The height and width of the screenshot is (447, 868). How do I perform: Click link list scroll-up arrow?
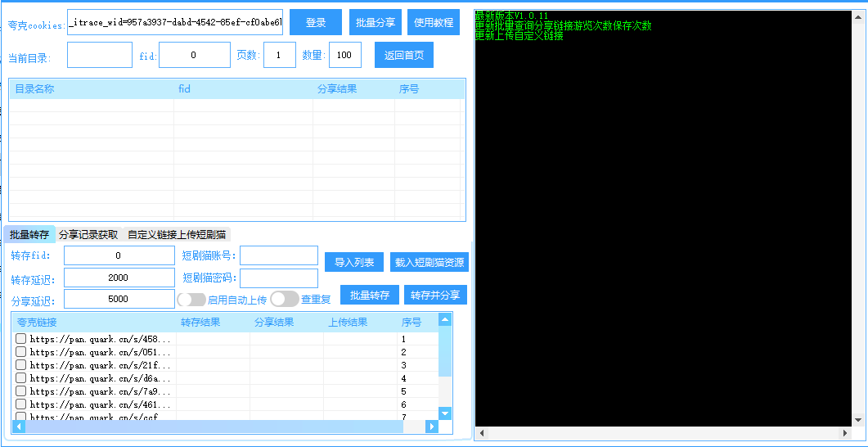tap(445, 319)
